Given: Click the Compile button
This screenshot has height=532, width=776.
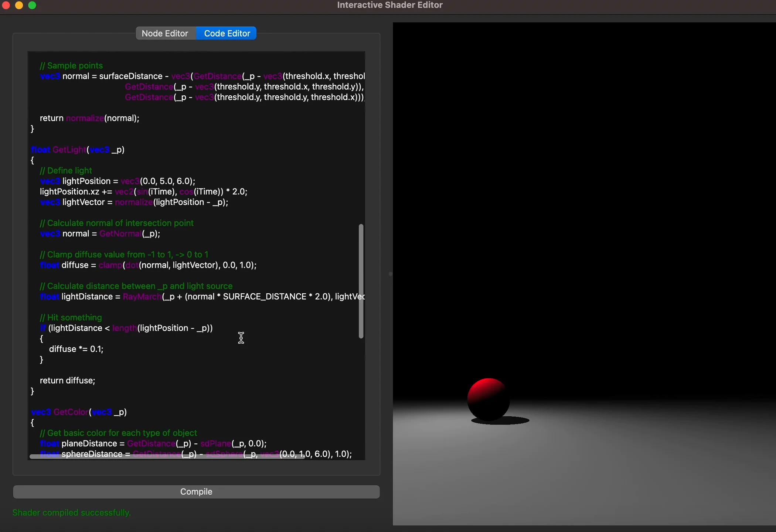Looking at the screenshot, I should pyautogui.click(x=196, y=492).
